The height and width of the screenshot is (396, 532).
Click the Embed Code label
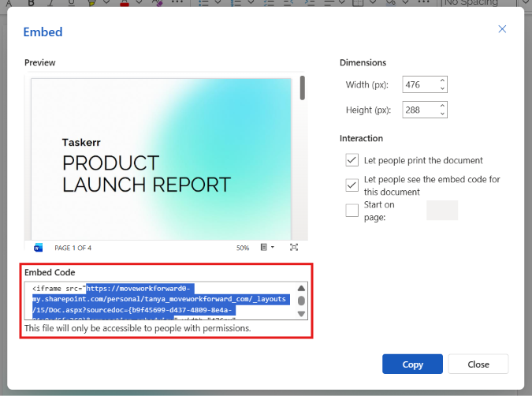click(50, 272)
